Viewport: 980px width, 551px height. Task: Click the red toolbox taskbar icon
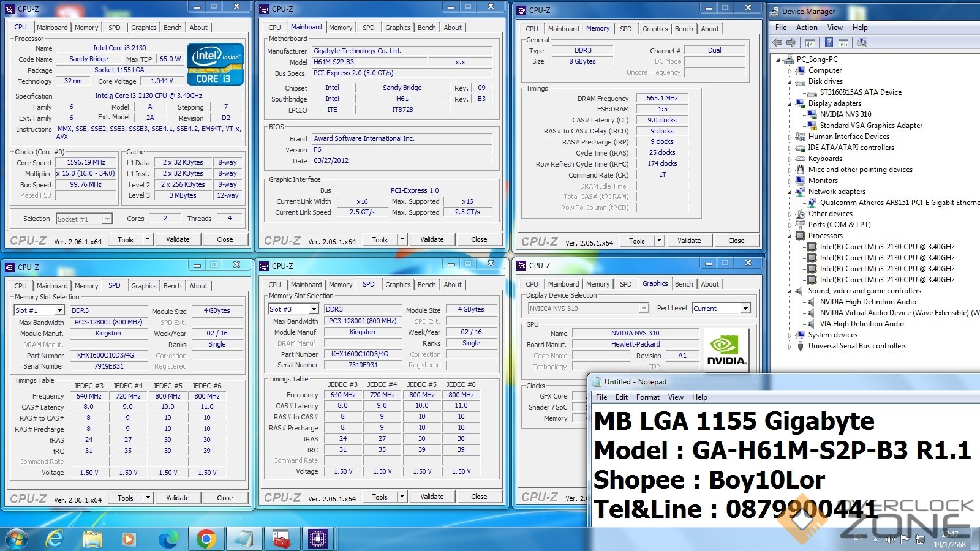[x=281, y=539]
